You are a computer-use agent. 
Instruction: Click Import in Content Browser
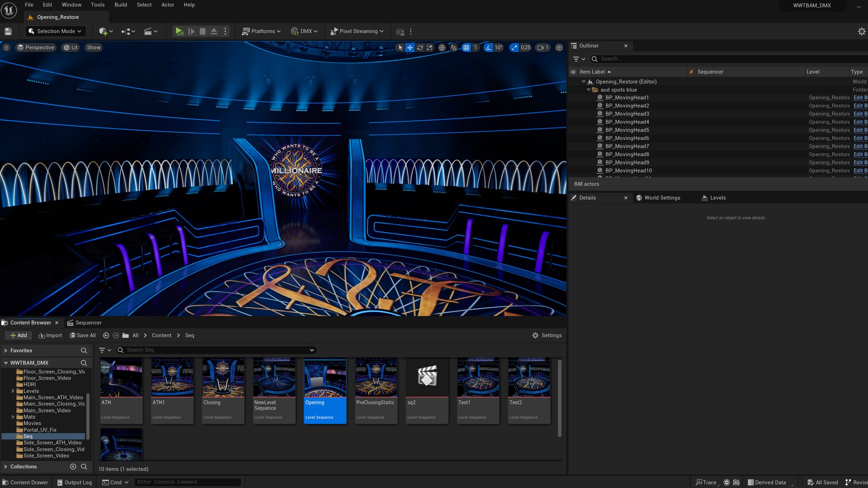tap(50, 335)
